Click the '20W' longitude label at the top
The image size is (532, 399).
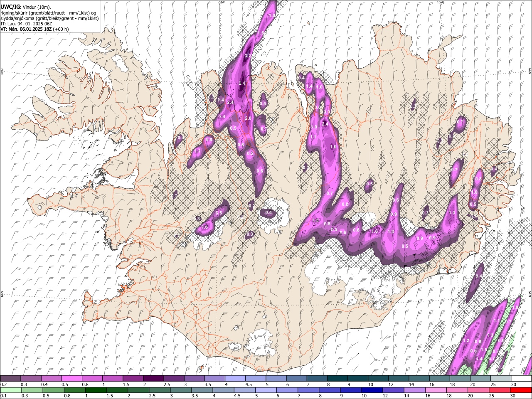(221, 2)
